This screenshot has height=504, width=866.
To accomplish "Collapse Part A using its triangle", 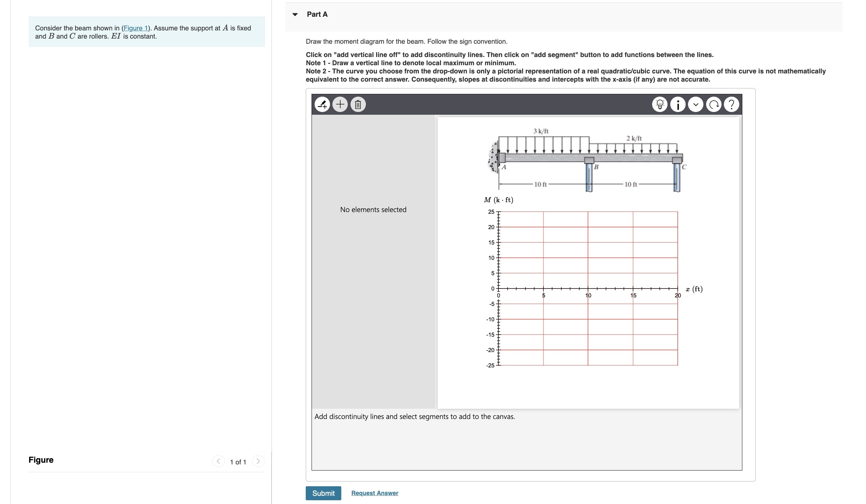I will tap(296, 14).
